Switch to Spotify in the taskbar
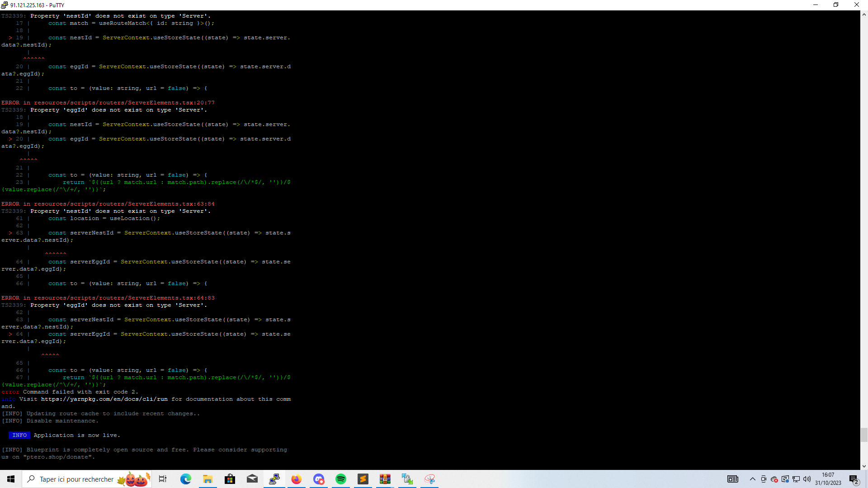This screenshot has width=868, height=488. tap(341, 479)
